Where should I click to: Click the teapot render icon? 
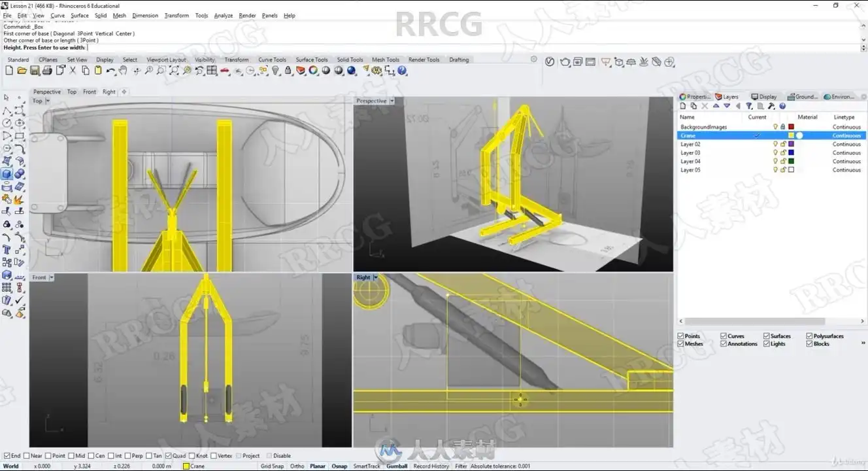pos(565,62)
